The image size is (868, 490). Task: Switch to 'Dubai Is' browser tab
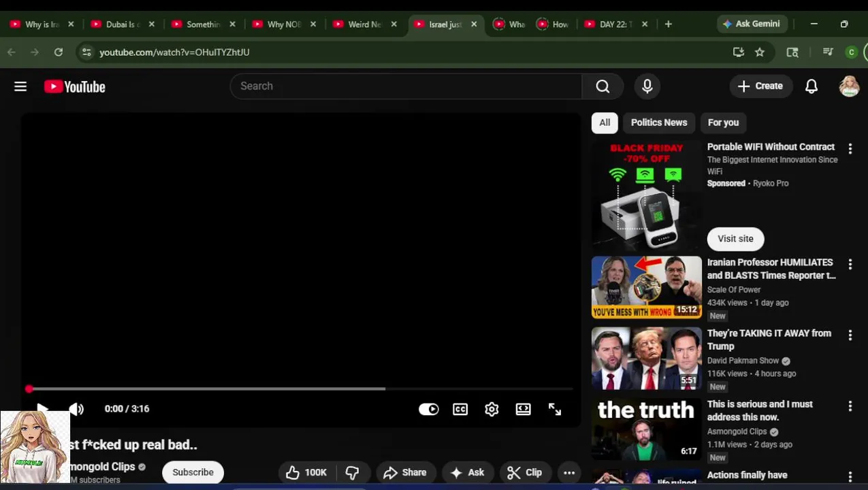pyautogui.click(x=123, y=24)
